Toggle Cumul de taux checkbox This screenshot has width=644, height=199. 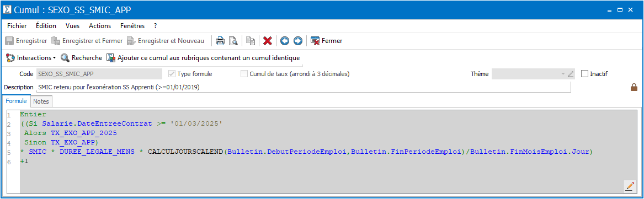click(244, 74)
